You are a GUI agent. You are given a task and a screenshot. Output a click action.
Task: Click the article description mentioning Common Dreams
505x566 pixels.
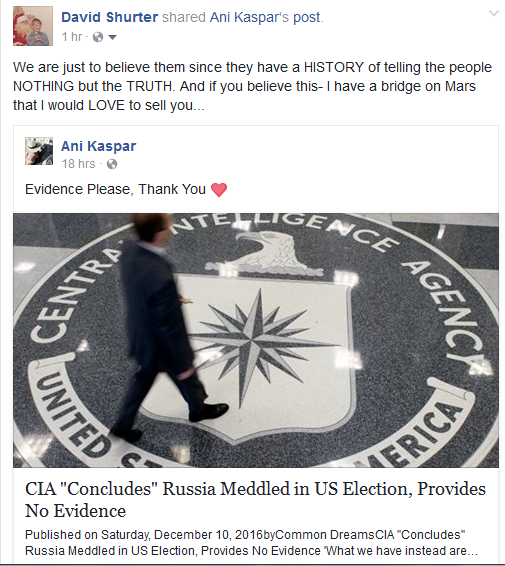click(x=251, y=543)
